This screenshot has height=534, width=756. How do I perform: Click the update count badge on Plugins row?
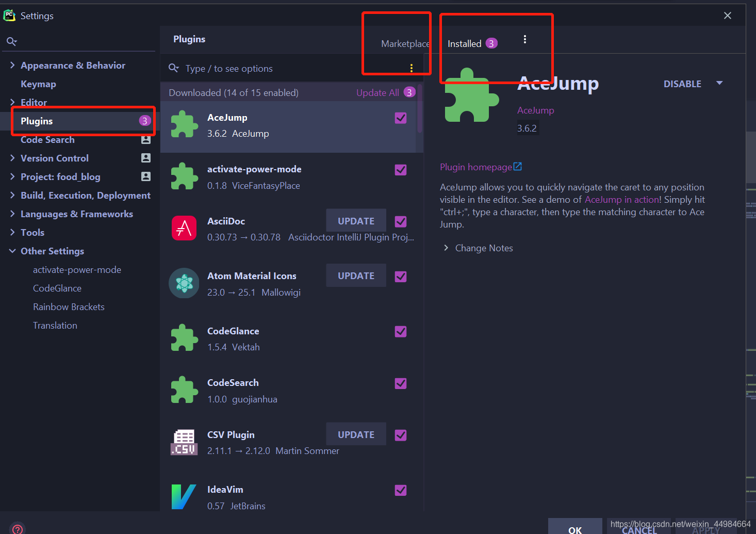coord(145,121)
